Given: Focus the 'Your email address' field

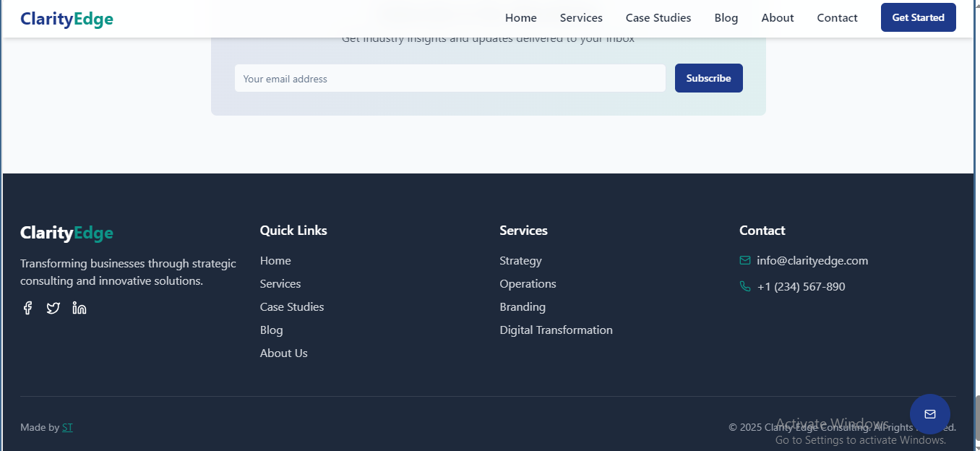Looking at the screenshot, I should [450, 78].
